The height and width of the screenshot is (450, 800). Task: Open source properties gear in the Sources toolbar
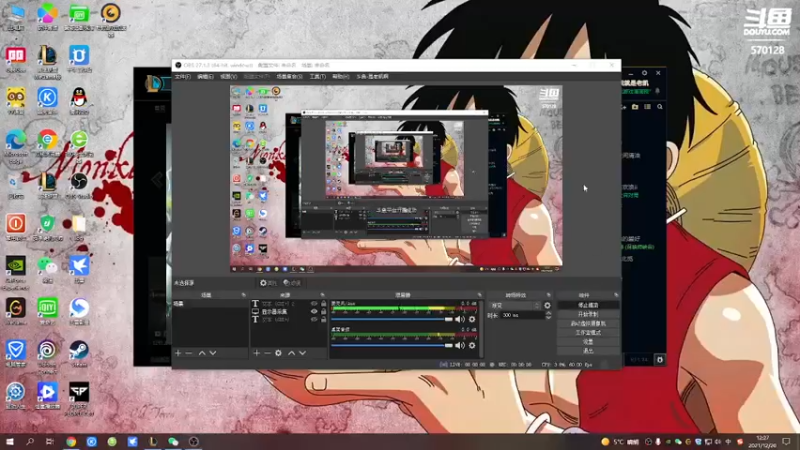pos(278,353)
